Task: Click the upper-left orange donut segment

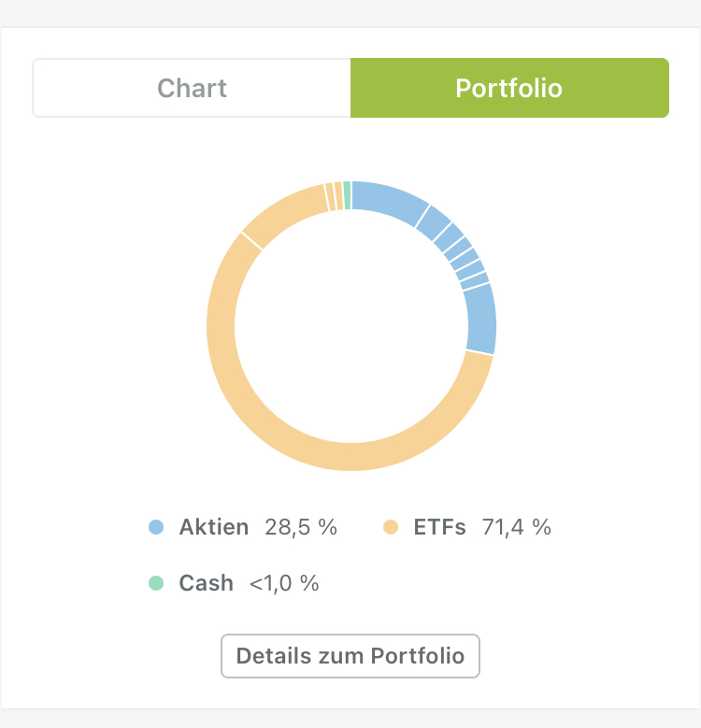Action: click(x=280, y=213)
